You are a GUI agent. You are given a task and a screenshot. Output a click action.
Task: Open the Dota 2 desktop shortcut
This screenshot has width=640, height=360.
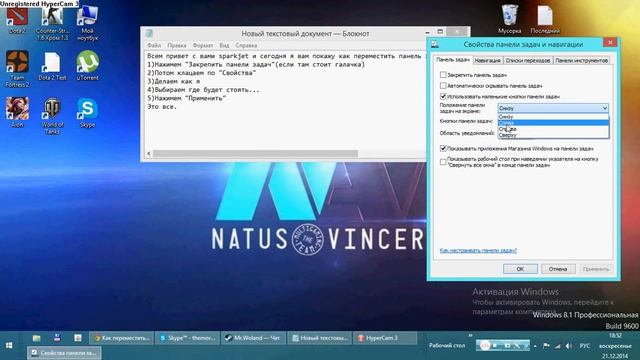coord(17,20)
